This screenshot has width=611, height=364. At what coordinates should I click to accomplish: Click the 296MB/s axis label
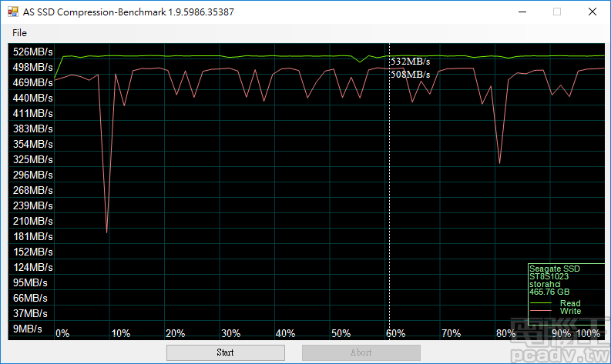tap(32, 175)
